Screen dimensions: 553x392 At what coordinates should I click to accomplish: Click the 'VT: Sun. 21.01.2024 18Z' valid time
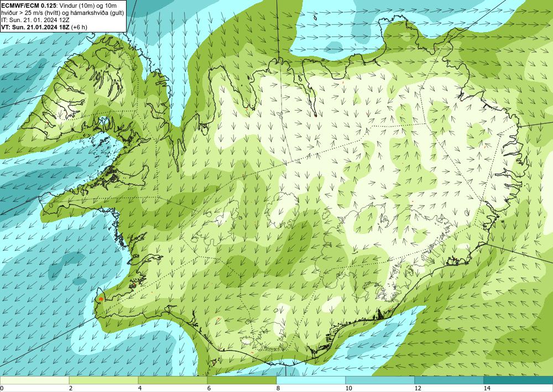click(x=35, y=27)
